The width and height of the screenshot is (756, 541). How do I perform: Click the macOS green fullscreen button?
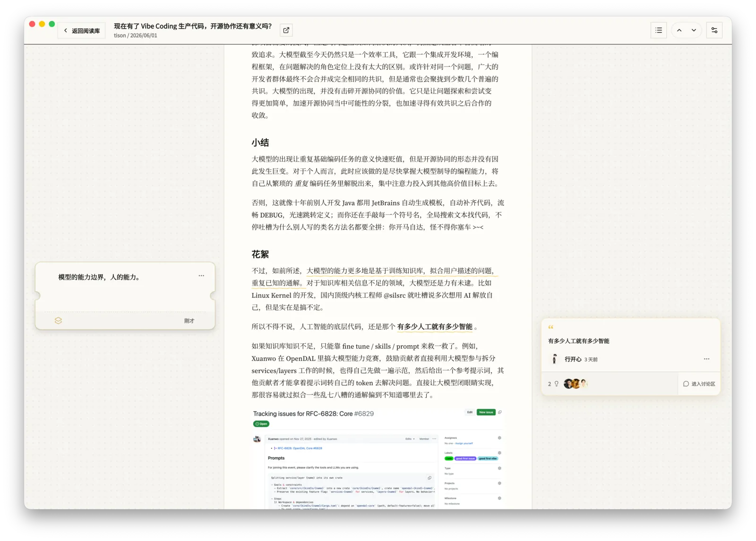52,24
